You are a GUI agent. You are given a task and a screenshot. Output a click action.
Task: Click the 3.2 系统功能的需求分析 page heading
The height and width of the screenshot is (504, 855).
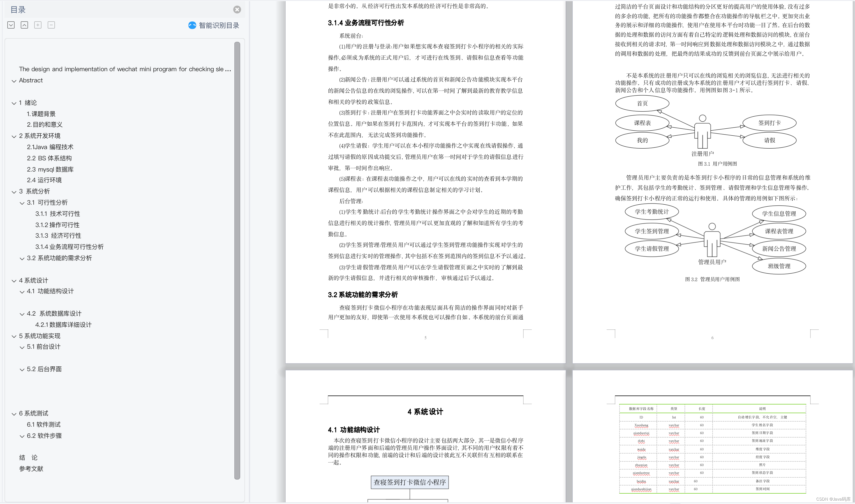coord(363,294)
